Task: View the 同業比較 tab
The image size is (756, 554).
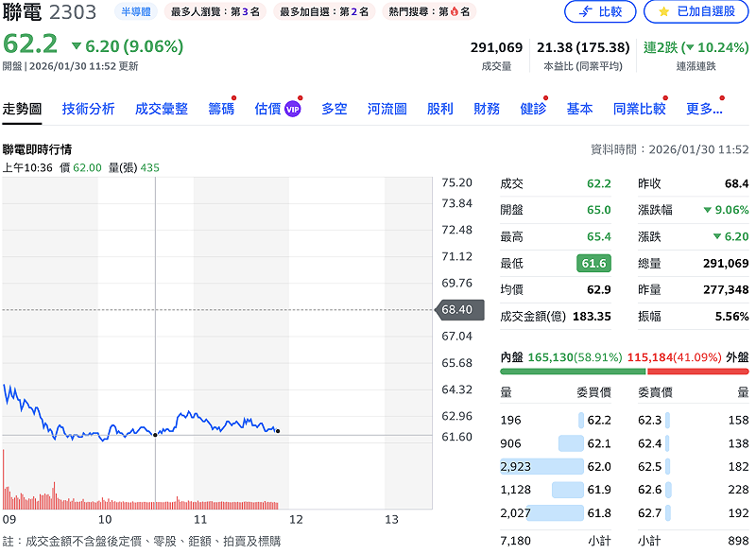Action: pyautogui.click(x=639, y=109)
